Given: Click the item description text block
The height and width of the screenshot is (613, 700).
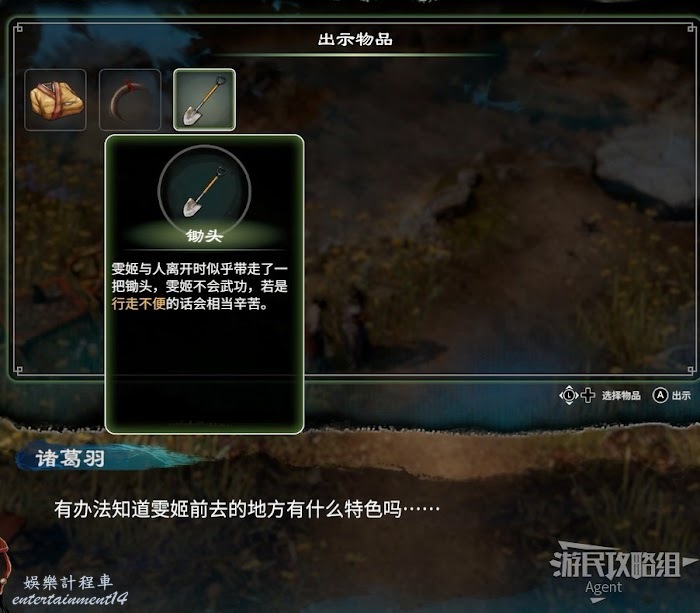Looking at the screenshot, I should [x=200, y=286].
